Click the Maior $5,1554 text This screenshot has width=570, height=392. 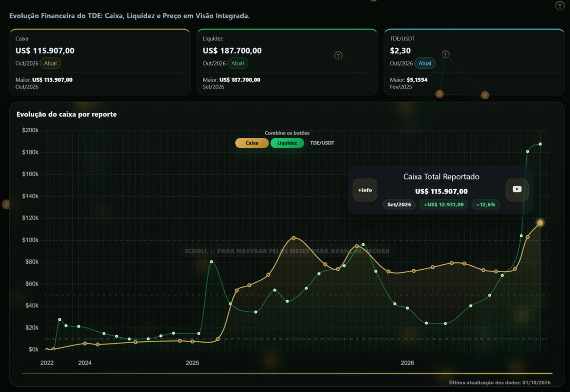point(408,80)
